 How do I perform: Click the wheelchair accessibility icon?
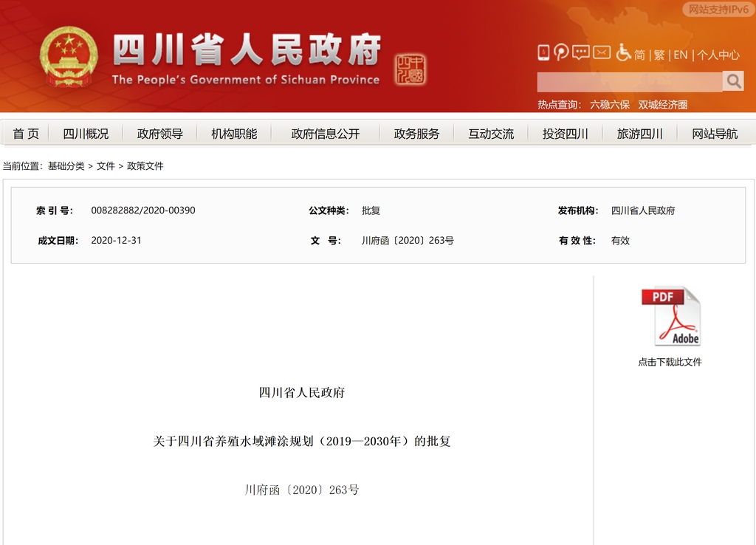623,52
